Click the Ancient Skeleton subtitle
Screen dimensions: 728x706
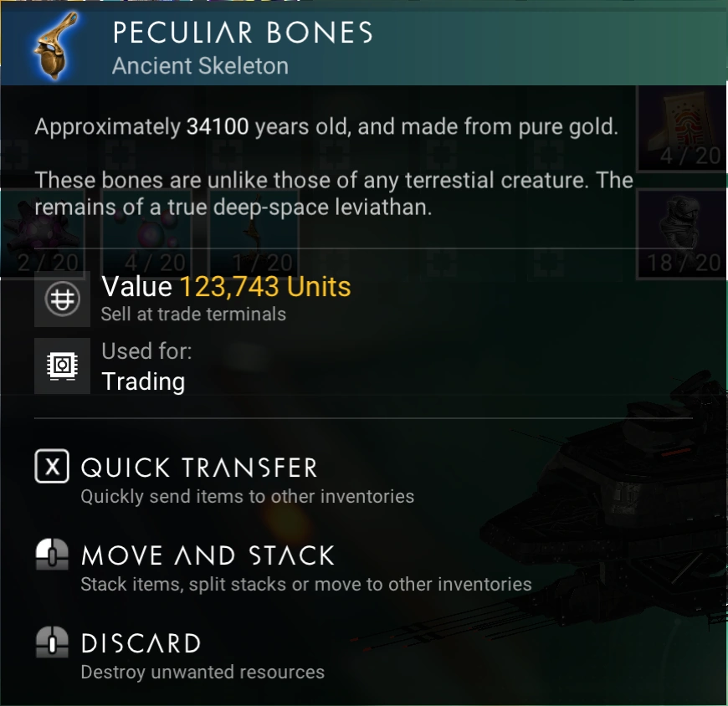[200, 66]
